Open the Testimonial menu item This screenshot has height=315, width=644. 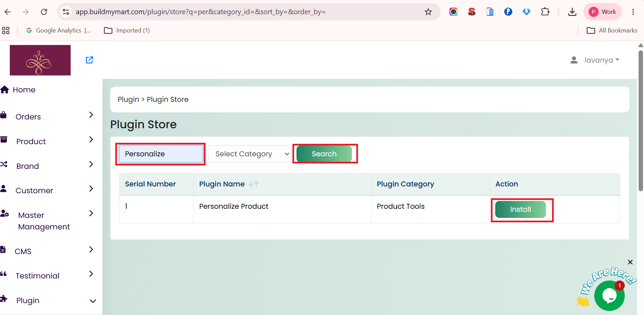38,276
